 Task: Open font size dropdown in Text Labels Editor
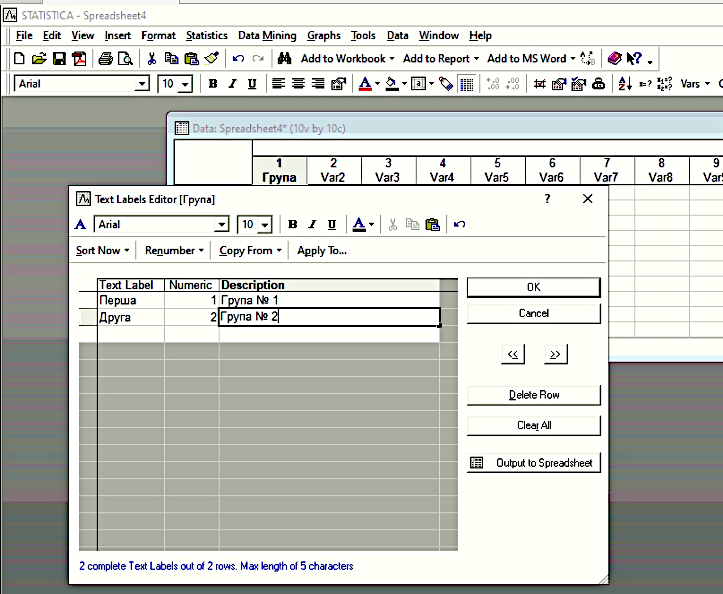(265, 226)
